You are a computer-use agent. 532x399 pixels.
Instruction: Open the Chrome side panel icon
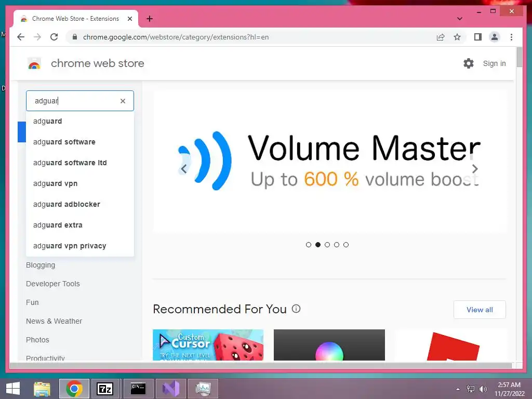478,37
